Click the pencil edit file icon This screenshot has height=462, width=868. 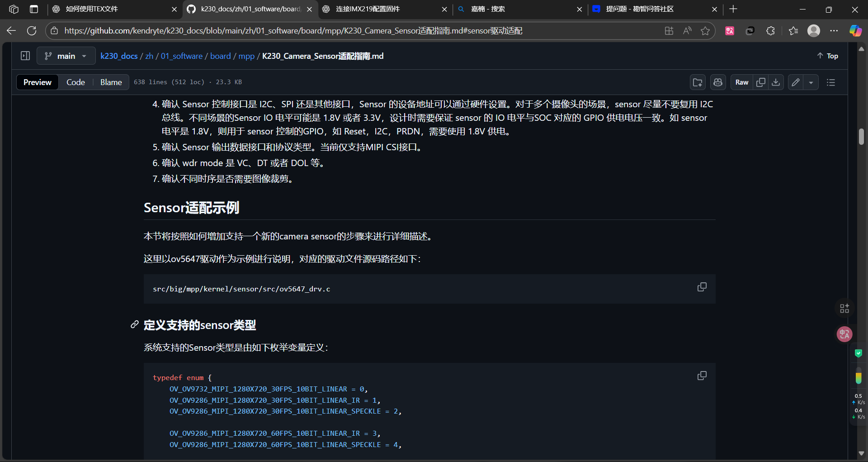(796, 82)
